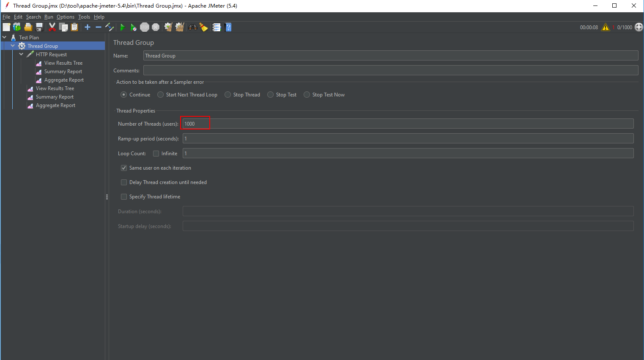Open the Search menu

[33, 17]
